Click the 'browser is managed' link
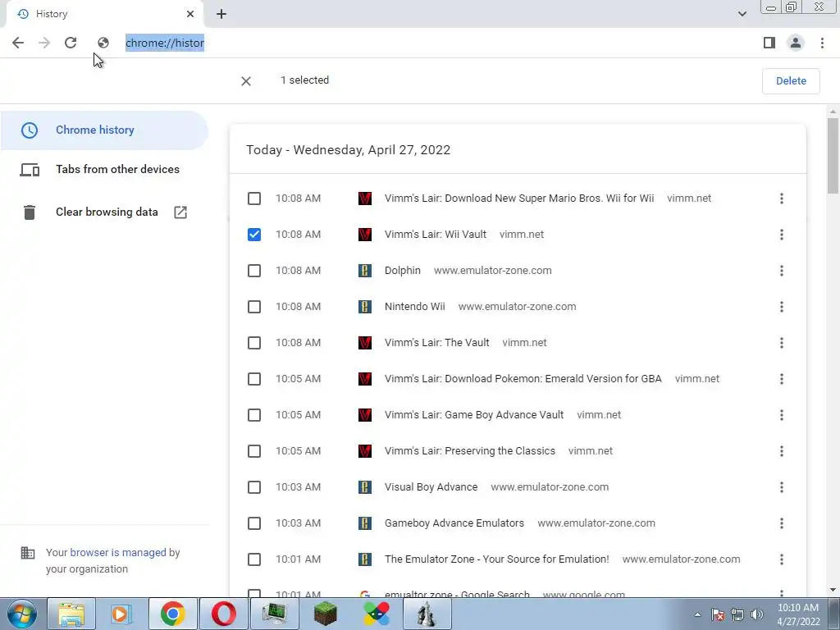Screen dimensions: 840x630 (118, 552)
